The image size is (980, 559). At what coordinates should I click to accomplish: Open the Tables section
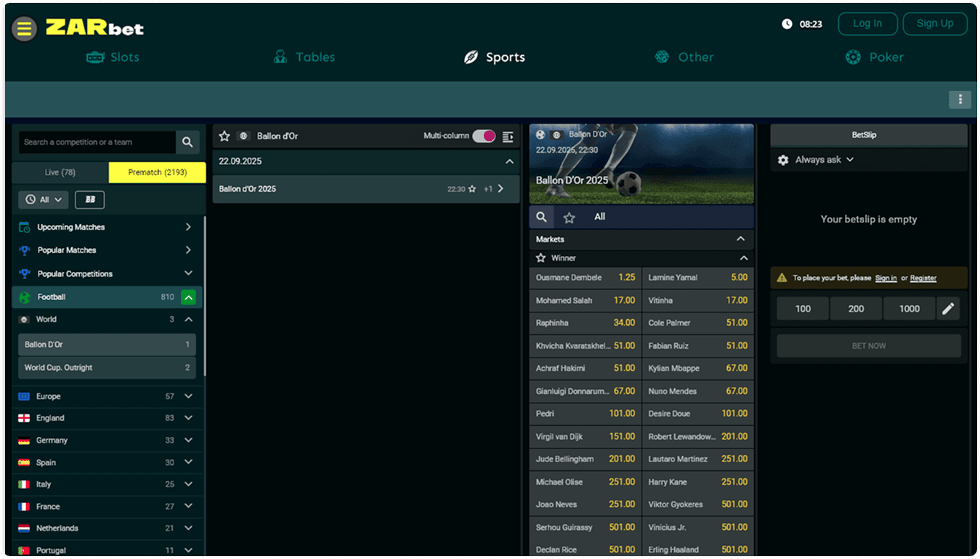pos(304,57)
